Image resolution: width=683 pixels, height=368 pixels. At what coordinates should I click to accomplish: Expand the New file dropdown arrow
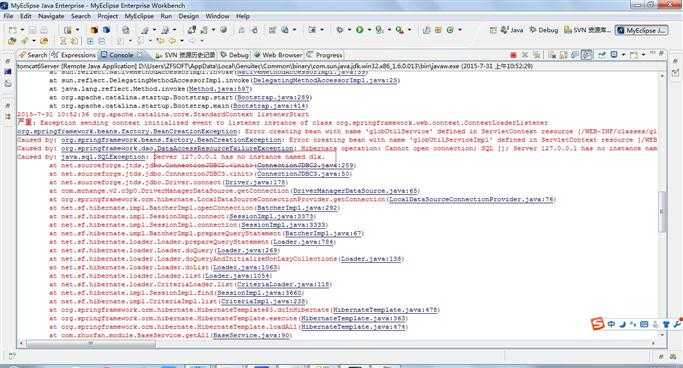click(x=22, y=30)
